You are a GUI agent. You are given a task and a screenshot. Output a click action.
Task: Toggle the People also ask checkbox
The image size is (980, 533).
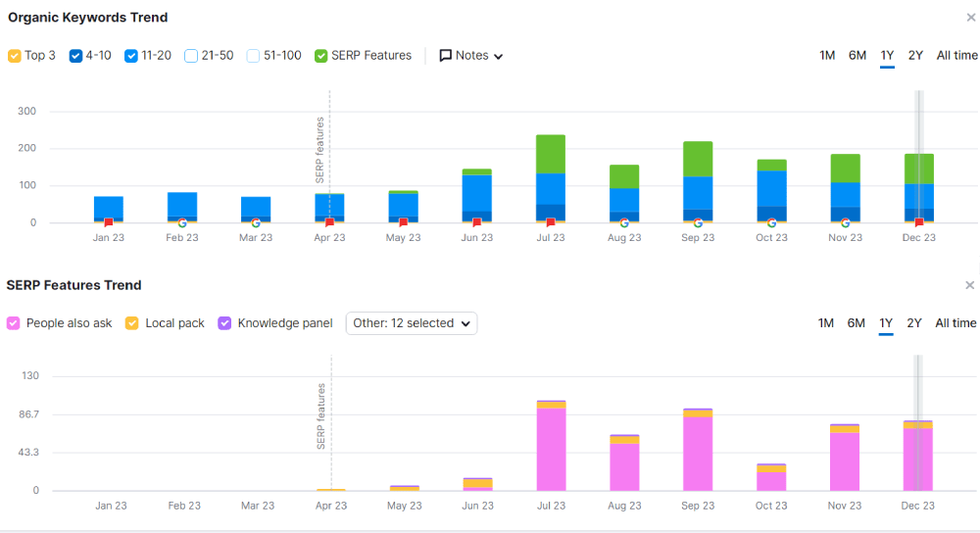[x=13, y=323]
